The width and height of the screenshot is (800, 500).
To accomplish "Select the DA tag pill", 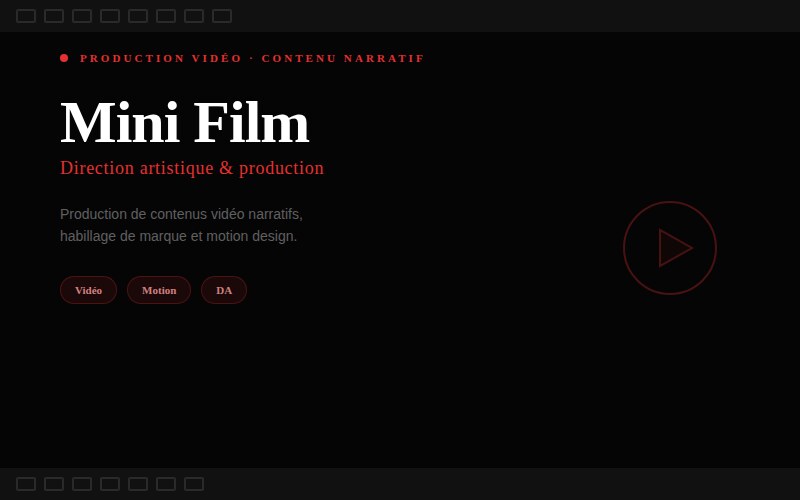I will click(224, 290).
